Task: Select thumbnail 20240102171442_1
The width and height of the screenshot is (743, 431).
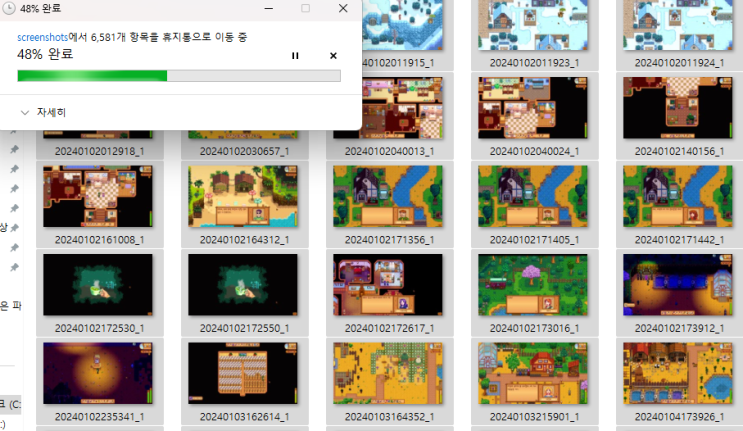Action: (x=678, y=197)
